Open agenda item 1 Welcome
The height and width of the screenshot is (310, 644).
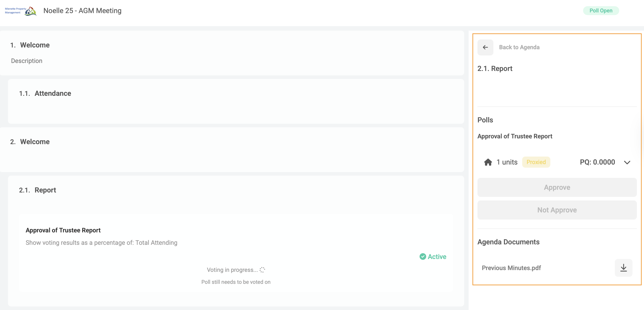[35, 45]
